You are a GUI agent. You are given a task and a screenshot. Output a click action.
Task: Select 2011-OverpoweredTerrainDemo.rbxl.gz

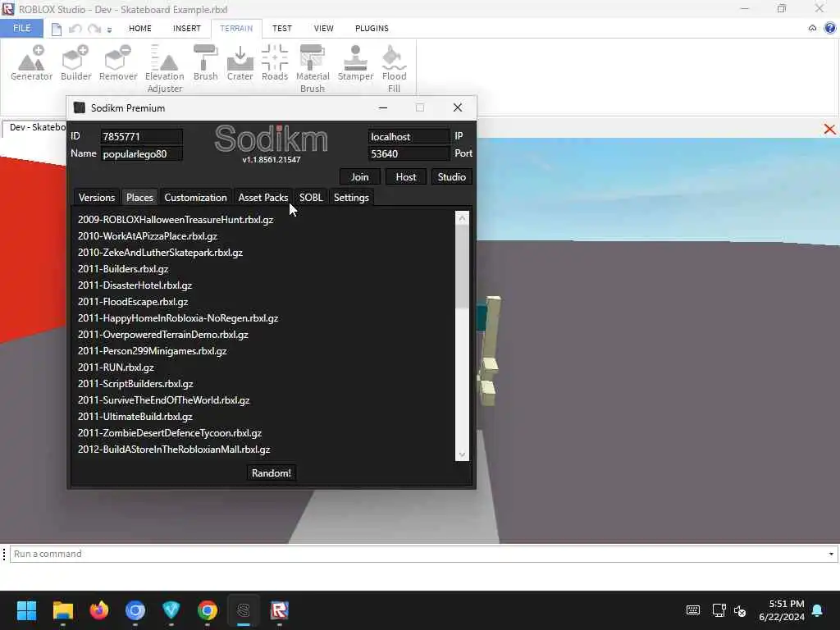point(163,335)
